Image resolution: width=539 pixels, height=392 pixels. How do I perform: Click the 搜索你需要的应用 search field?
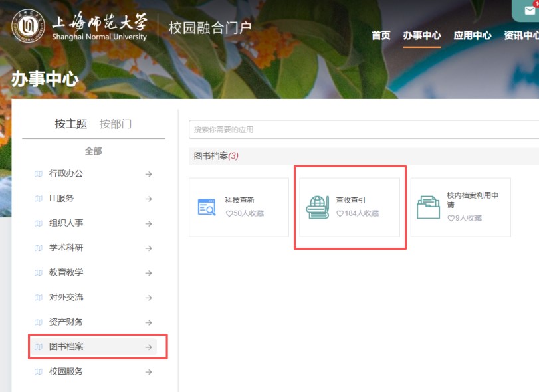point(362,130)
